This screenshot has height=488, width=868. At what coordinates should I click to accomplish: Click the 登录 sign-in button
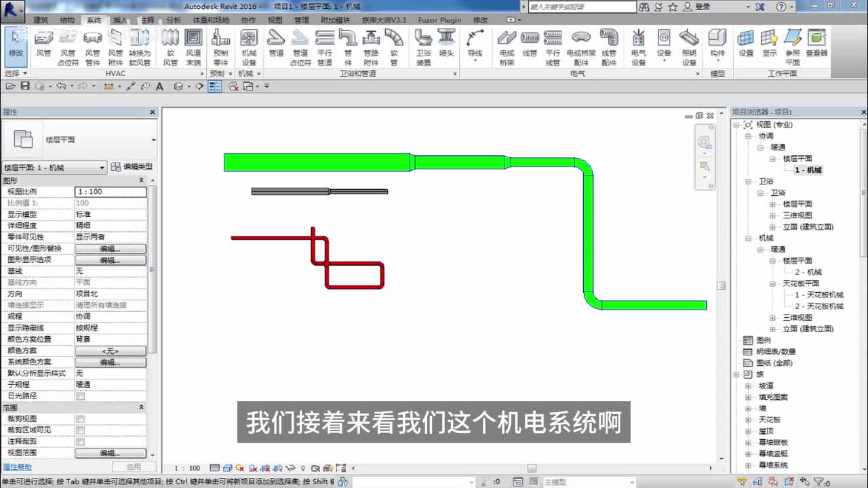(x=698, y=7)
